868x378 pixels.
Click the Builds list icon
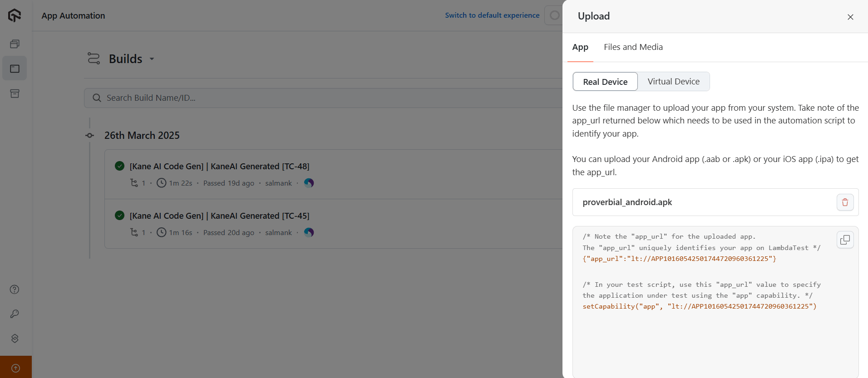click(x=94, y=59)
